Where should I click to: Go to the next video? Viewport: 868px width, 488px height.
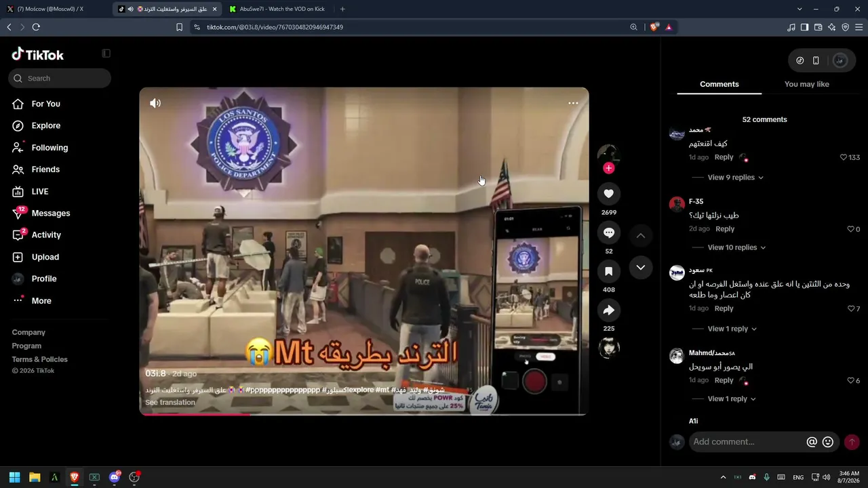[x=641, y=268]
